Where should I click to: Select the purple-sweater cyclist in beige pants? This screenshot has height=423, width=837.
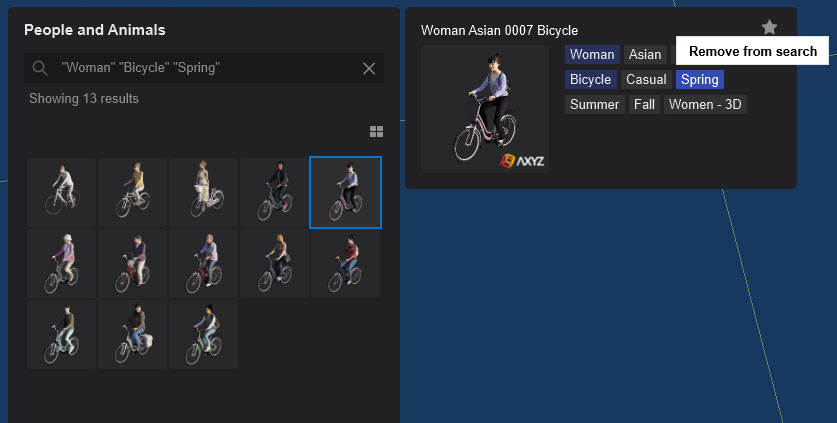(133, 263)
